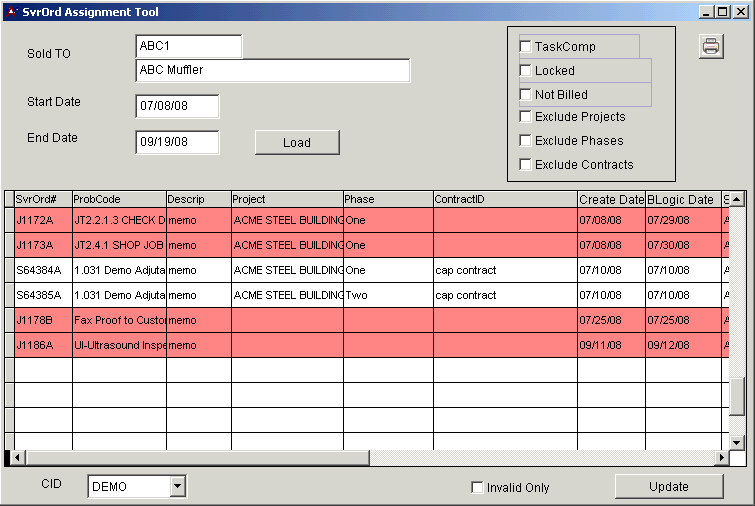Enable the TaskComp checkbox
Viewport: 755px width, 506px height.
[525, 47]
